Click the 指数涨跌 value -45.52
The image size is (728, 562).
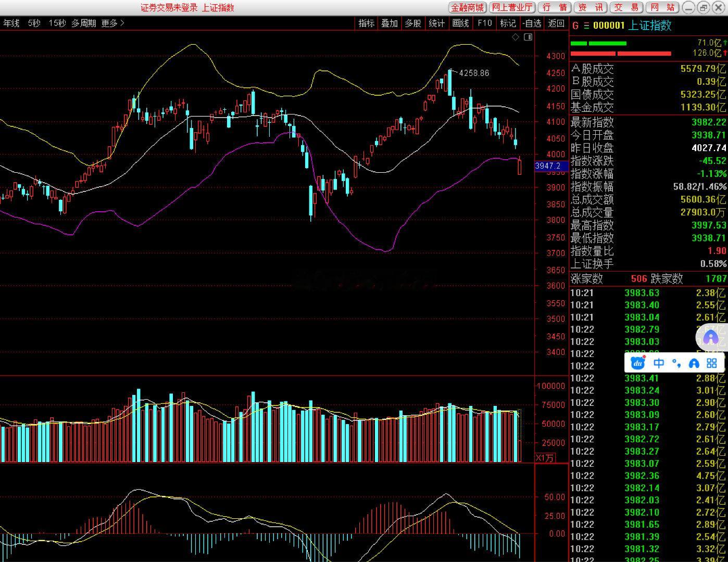tap(713, 161)
